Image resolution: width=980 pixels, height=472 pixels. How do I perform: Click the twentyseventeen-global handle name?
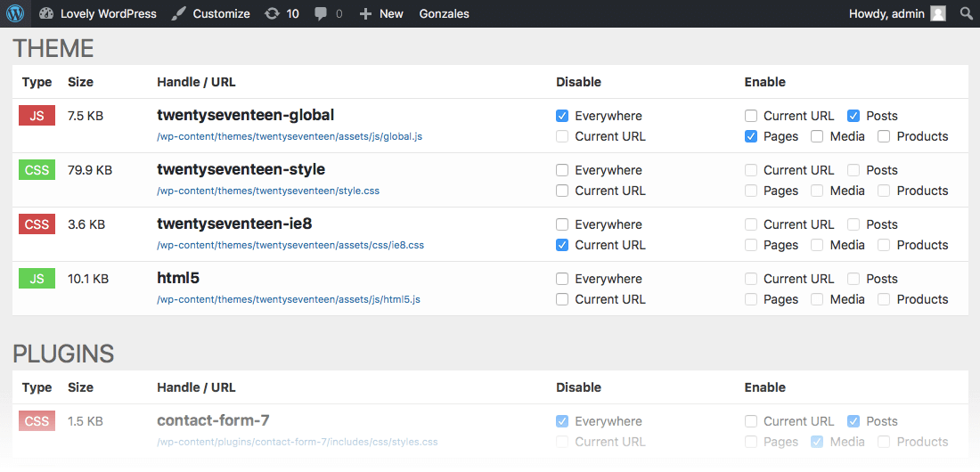pos(246,115)
